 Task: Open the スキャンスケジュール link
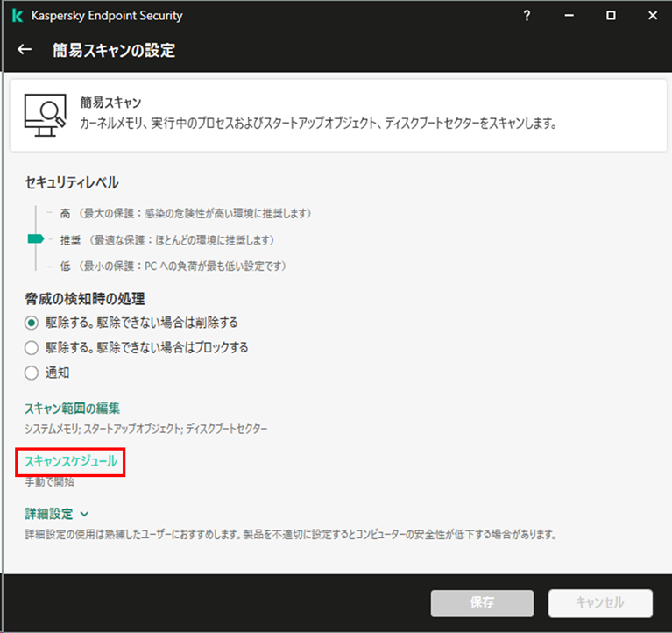click(x=71, y=461)
